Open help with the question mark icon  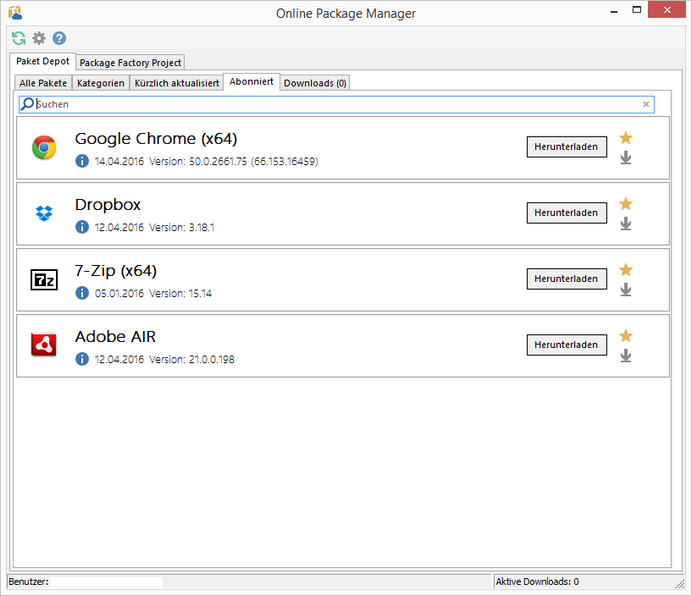[59, 38]
